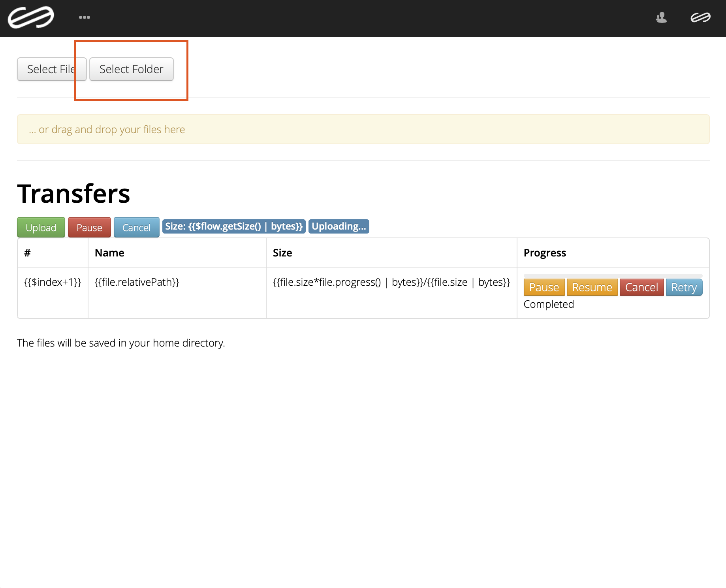Click the Progress column header
Image resolution: width=726 pixels, height=588 pixels.
click(545, 253)
